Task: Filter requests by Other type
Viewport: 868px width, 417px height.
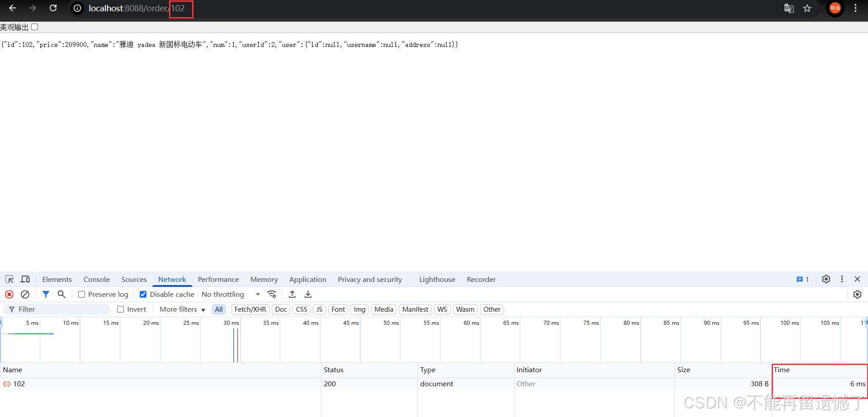Action: (x=492, y=309)
